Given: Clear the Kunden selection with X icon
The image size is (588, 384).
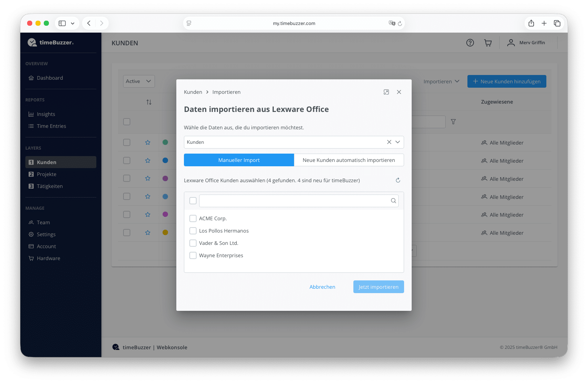Looking at the screenshot, I should coord(389,142).
